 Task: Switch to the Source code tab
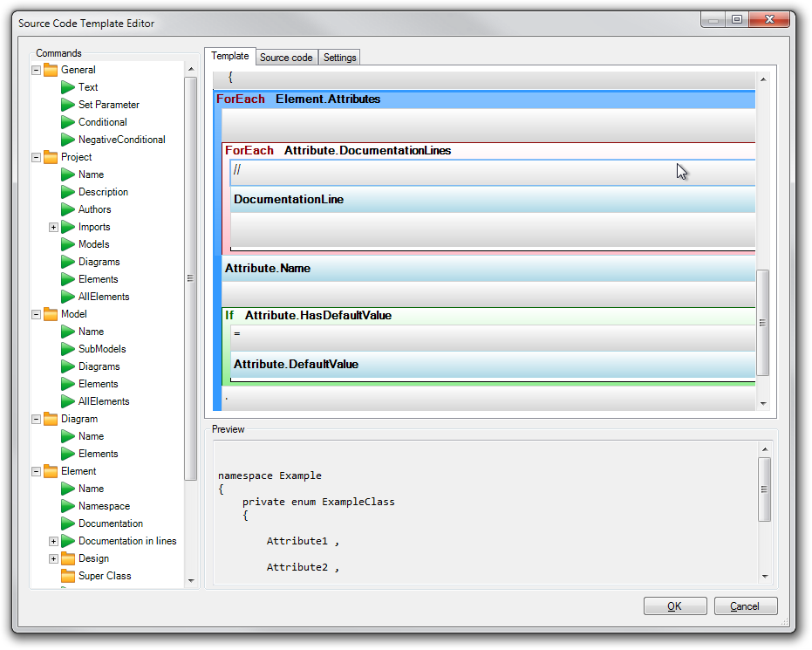click(286, 57)
